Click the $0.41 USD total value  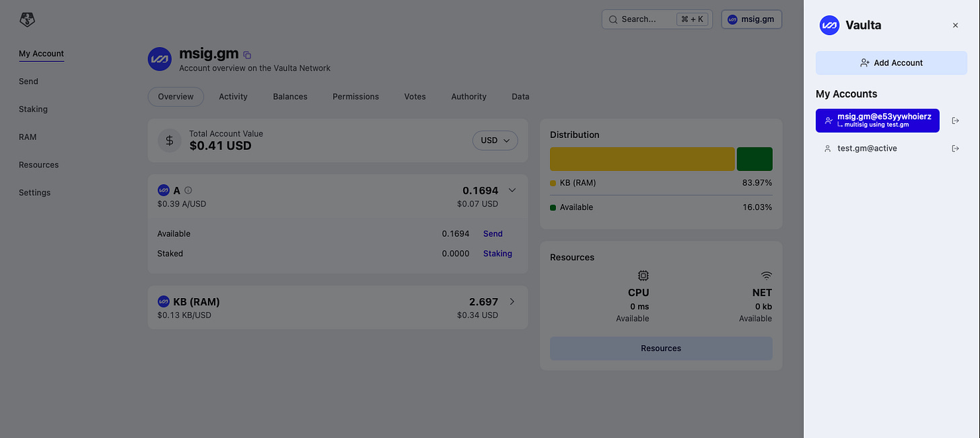[220, 145]
